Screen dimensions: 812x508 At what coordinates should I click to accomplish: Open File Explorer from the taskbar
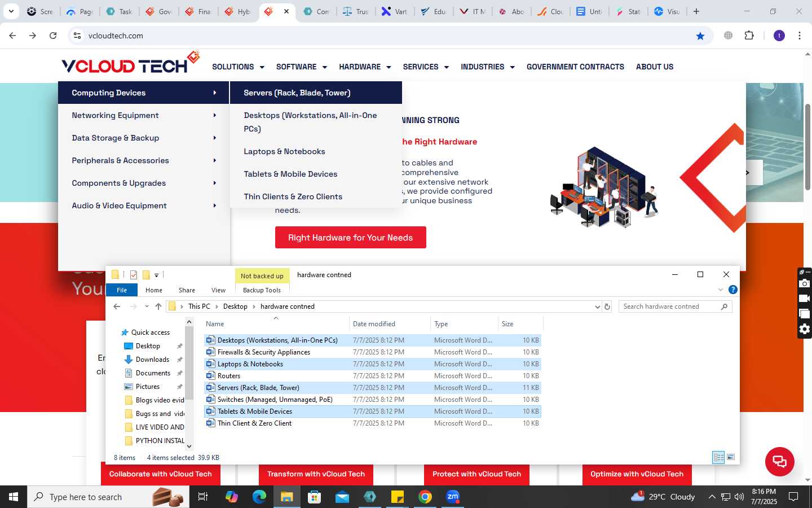pyautogui.click(x=287, y=497)
